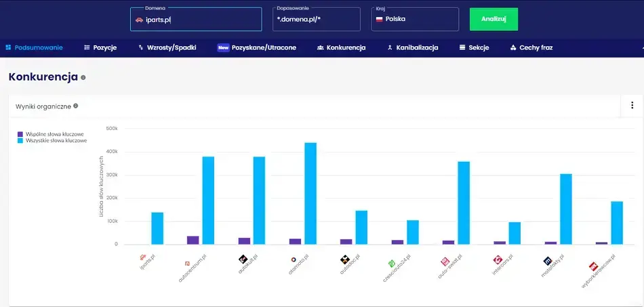Open the three-dot chart options menu

click(632, 105)
